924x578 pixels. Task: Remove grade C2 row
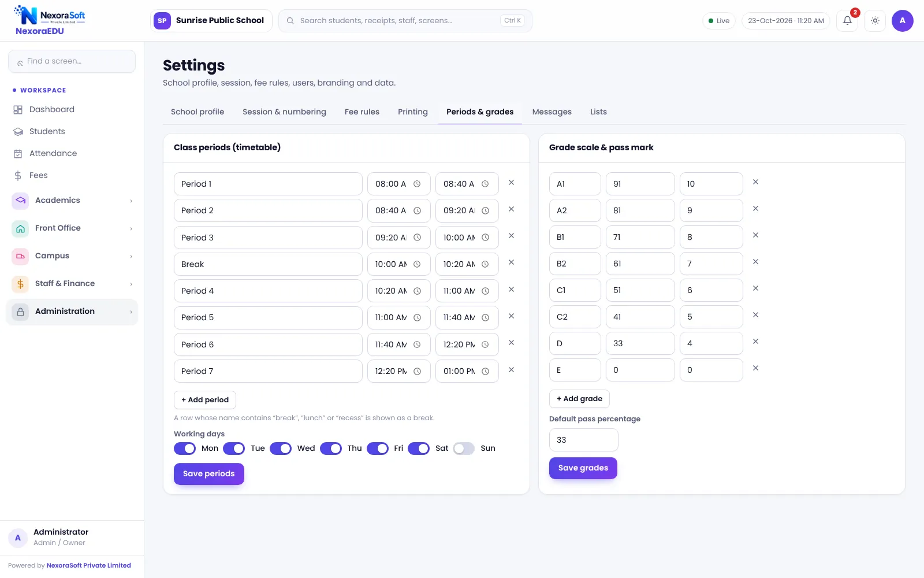pyautogui.click(x=755, y=315)
